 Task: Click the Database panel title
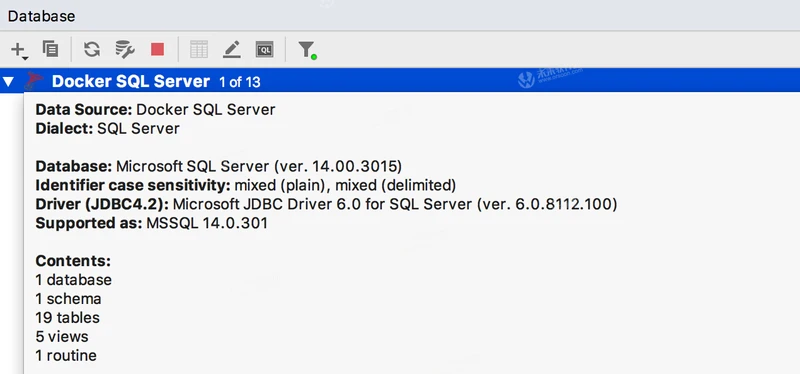point(41,16)
